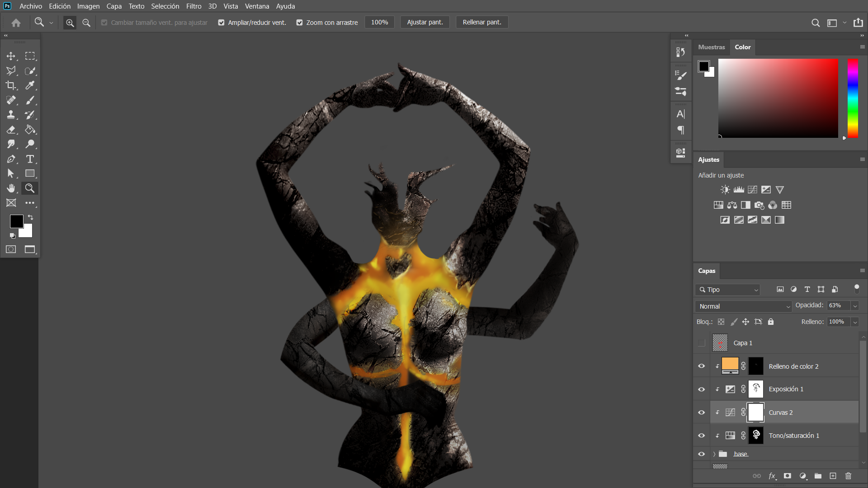Select the Brush tool

pyautogui.click(x=30, y=100)
